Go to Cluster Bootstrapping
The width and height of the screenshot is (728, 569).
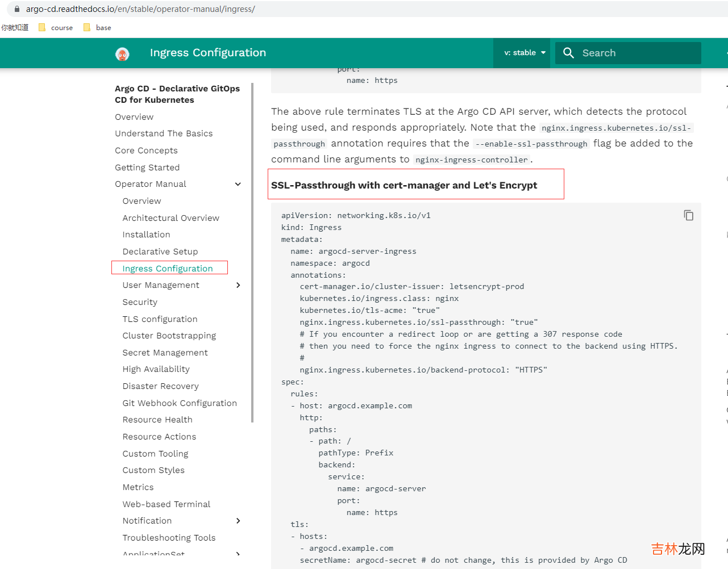pos(169,336)
